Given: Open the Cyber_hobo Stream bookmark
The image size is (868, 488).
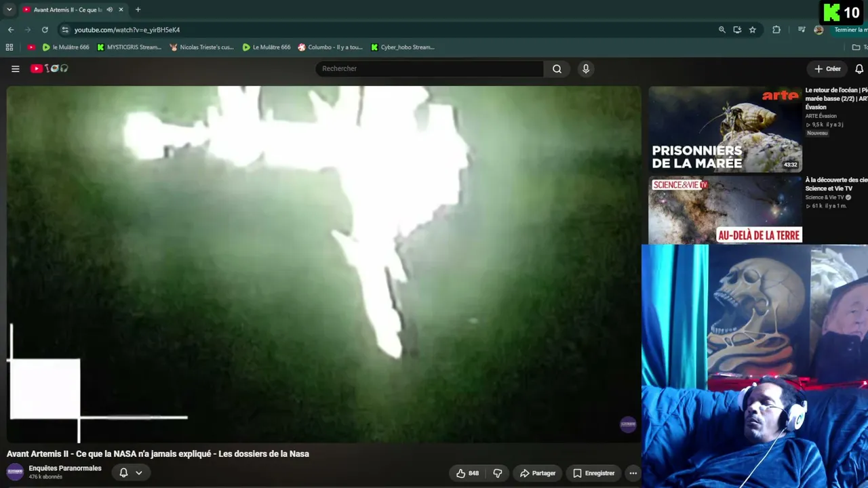Looking at the screenshot, I should click(403, 47).
